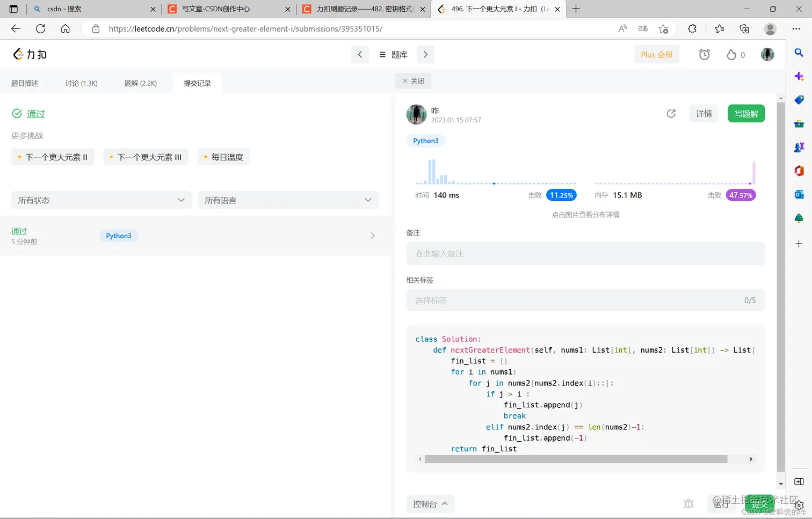Open tab actions menu icon
812x519 pixels.
[x=13, y=9]
